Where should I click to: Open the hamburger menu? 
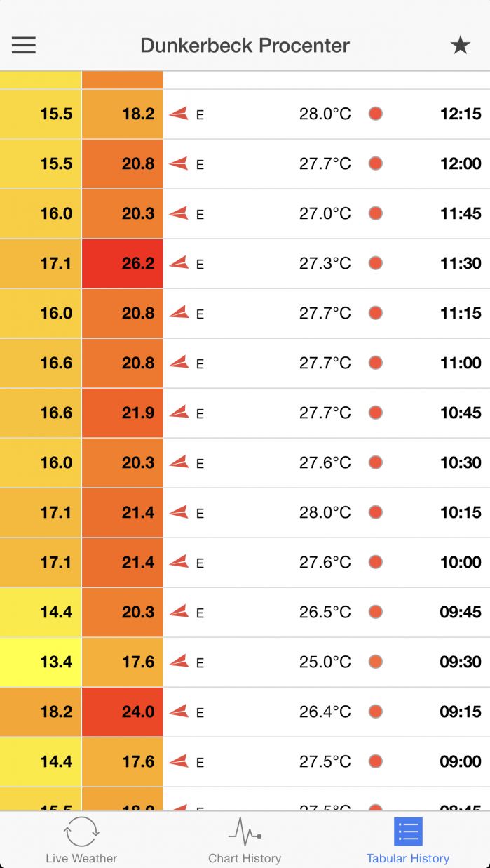click(x=23, y=46)
